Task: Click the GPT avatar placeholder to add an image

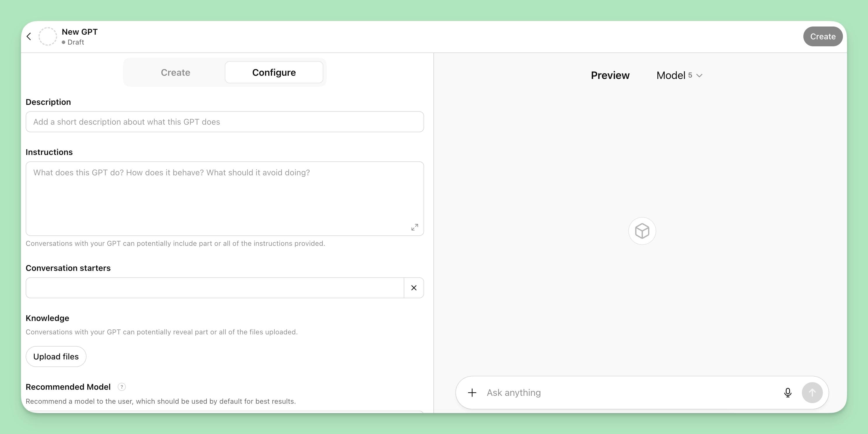Action: pyautogui.click(x=47, y=36)
